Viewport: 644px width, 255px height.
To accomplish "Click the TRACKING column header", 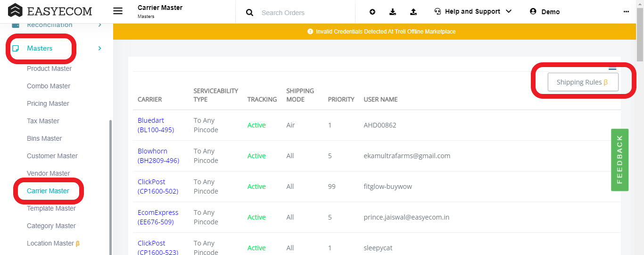I will pyautogui.click(x=262, y=100).
